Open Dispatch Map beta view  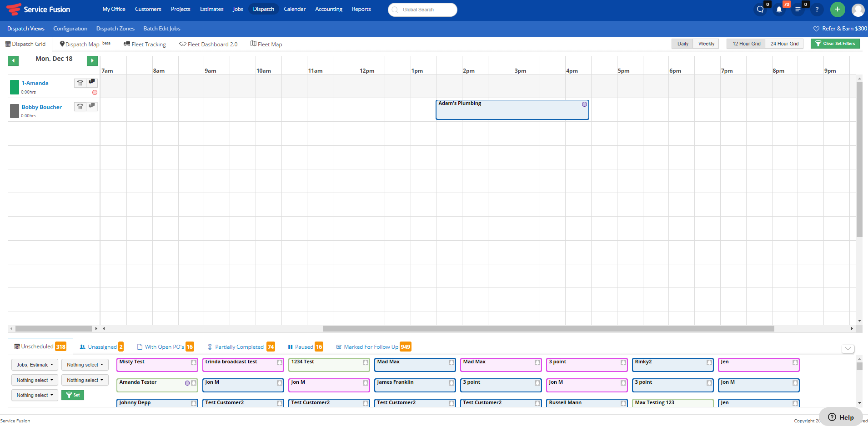[x=85, y=44]
